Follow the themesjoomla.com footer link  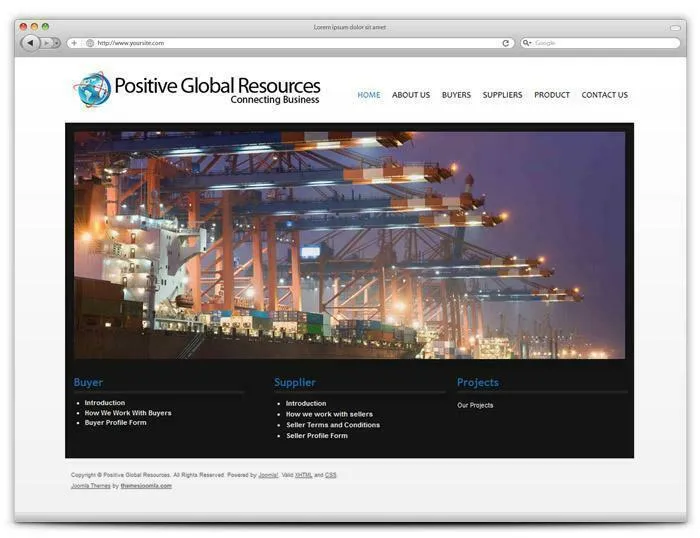pyautogui.click(x=146, y=485)
